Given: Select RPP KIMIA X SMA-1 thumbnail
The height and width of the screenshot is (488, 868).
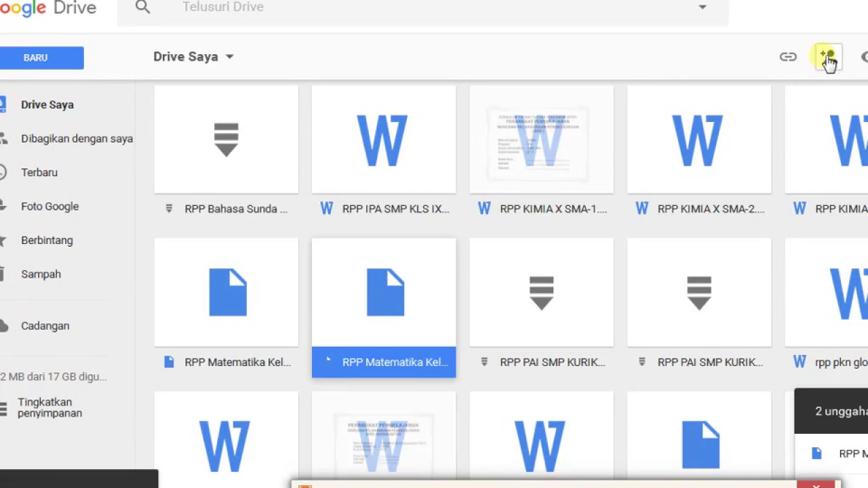Looking at the screenshot, I should (x=541, y=140).
